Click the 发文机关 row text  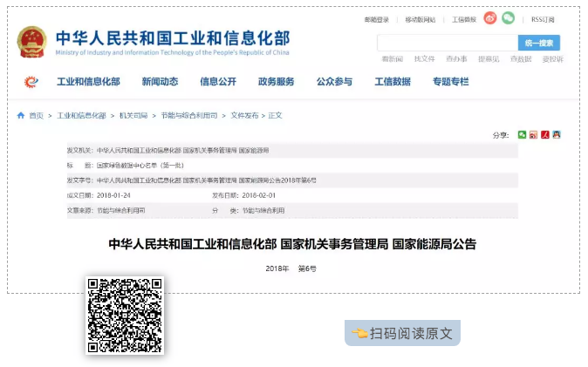[x=168, y=150]
